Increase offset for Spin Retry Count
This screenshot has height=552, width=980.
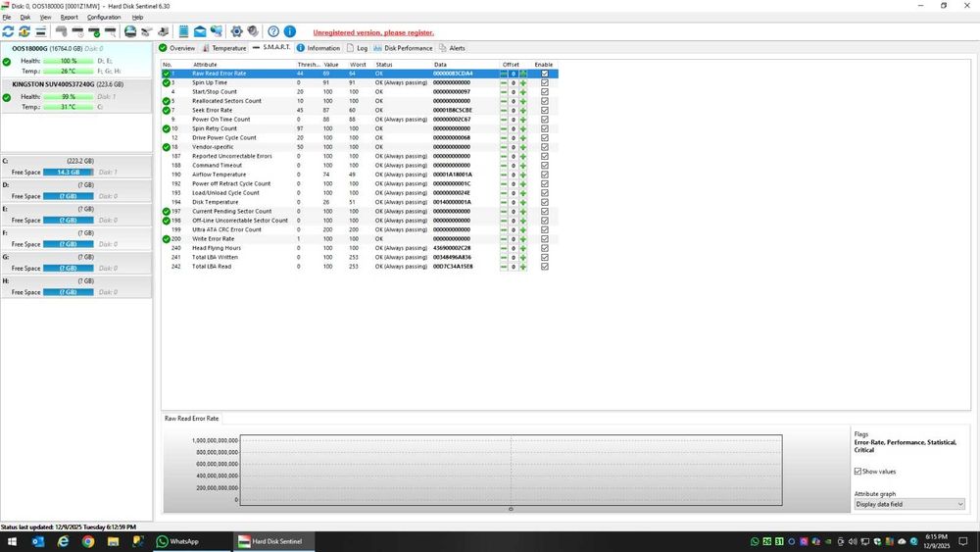(523, 128)
